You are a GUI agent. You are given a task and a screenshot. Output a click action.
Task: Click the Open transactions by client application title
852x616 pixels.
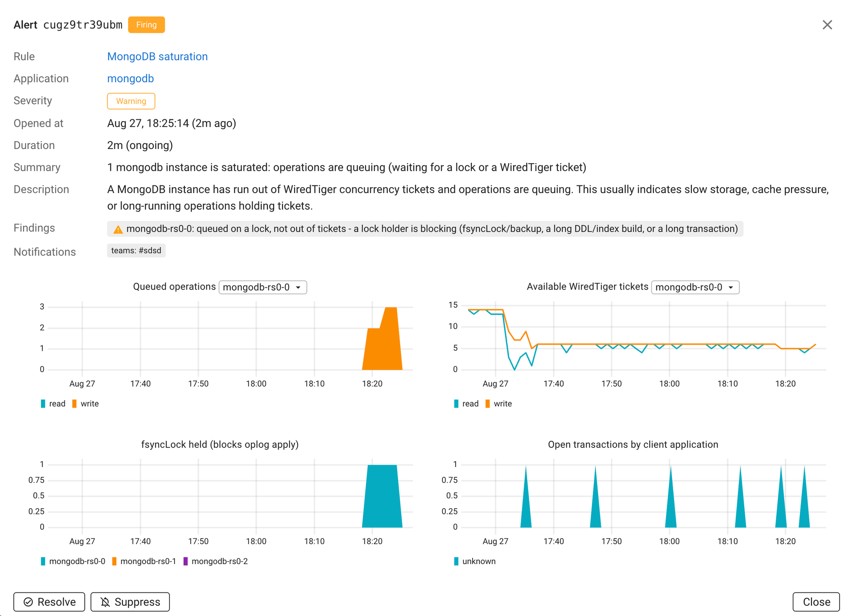coord(633,444)
